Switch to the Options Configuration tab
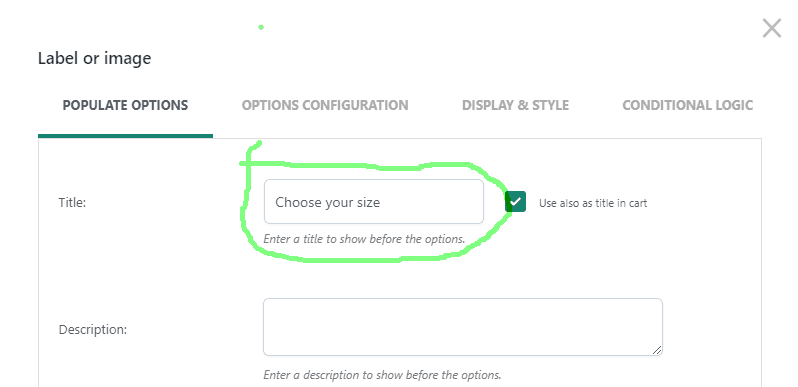The width and height of the screenshot is (798, 387). 325,105
